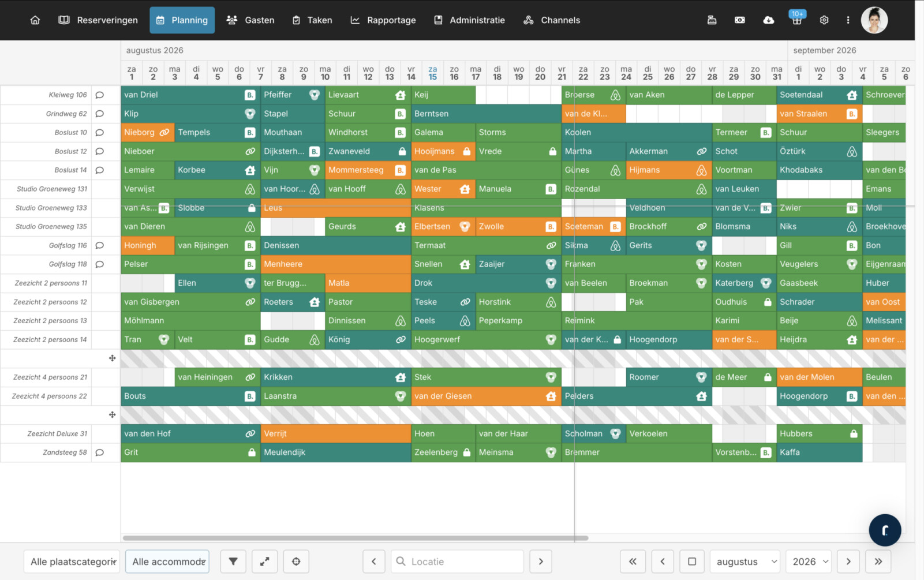Open the settings gear in top bar
This screenshot has height=580, width=924.
(x=824, y=20)
